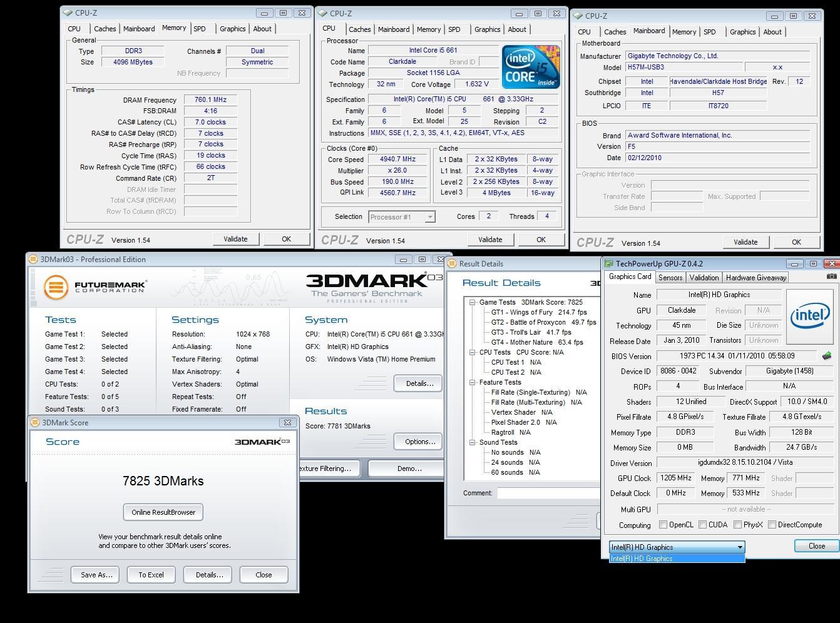Open the Processor #1 selection dropdown
The image size is (840, 623).
pos(430,217)
